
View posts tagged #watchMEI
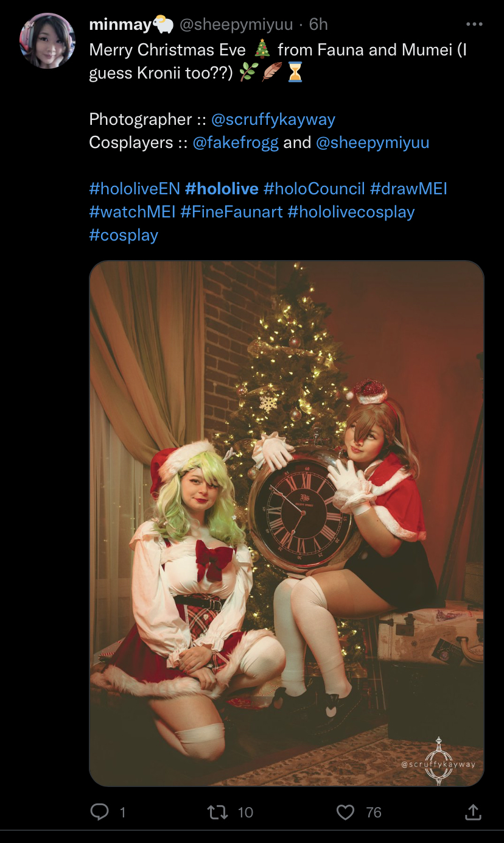(132, 212)
